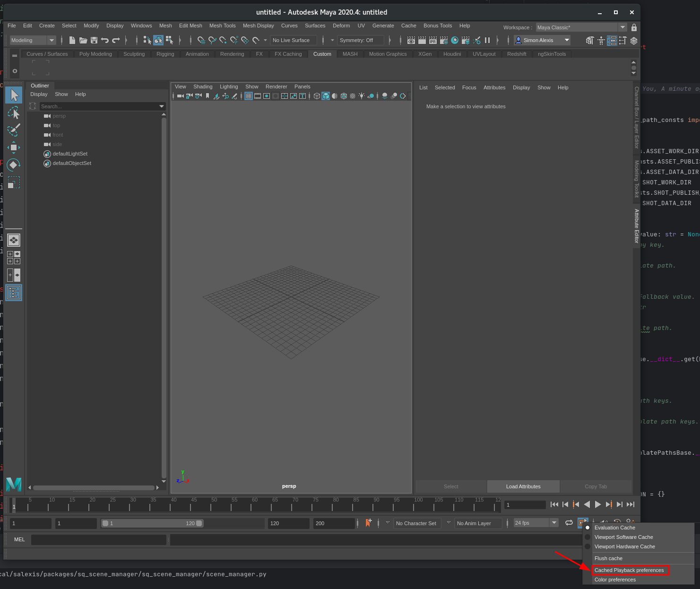The image size is (700, 589).
Task: Activate the Rotate tool
Action: tap(14, 165)
